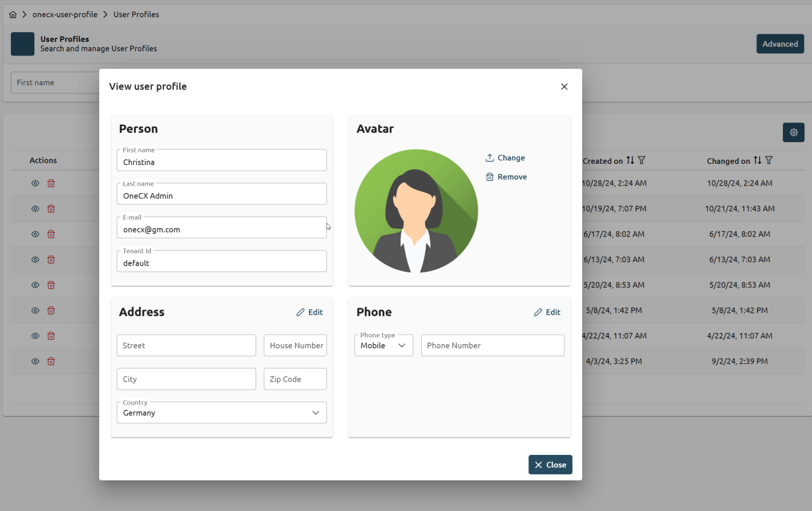Close the View user profile dialog via X
The image size is (812, 511).
pos(564,87)
